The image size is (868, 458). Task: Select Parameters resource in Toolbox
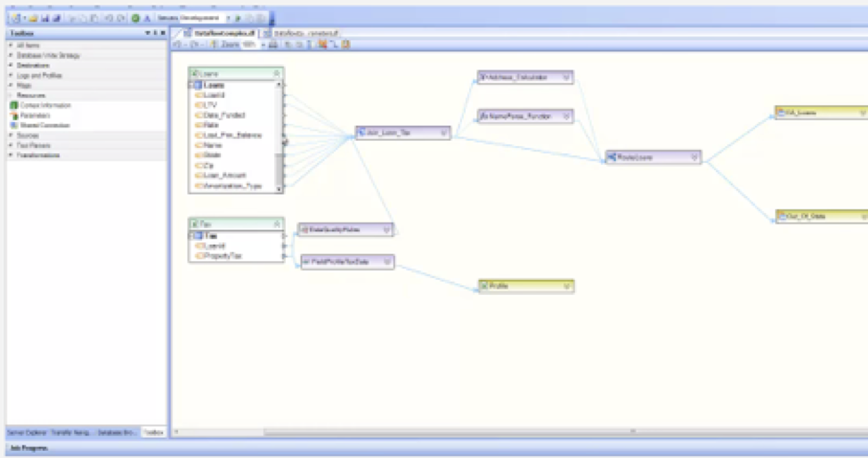(x=35, y=115)
